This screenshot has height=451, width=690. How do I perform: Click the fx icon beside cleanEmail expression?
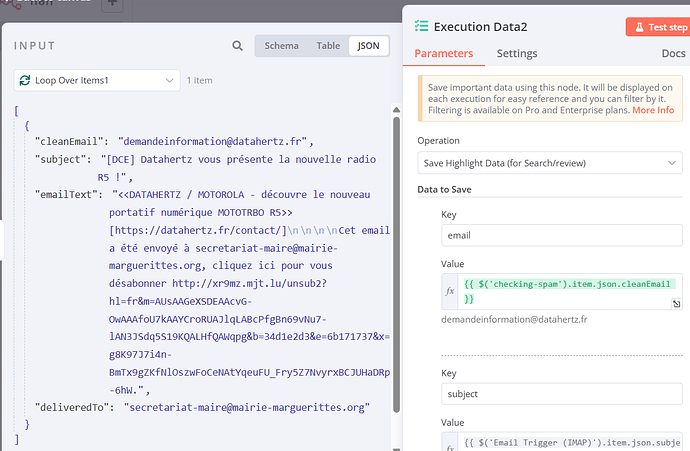[450, 291]
